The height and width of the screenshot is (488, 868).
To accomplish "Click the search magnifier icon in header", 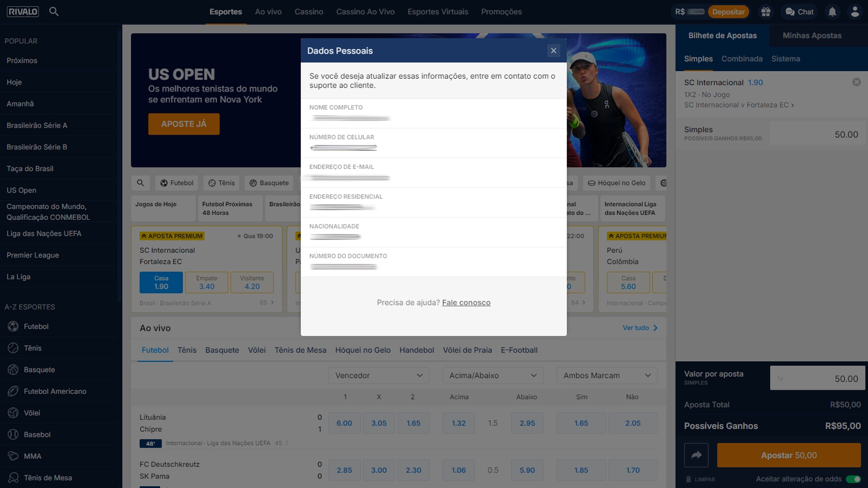I will pos(54,12).
